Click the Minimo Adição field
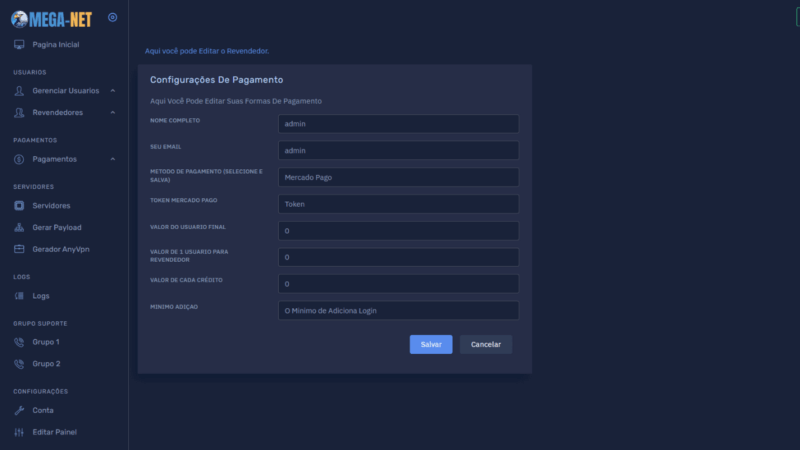The image size is (800, 450). 398,311
